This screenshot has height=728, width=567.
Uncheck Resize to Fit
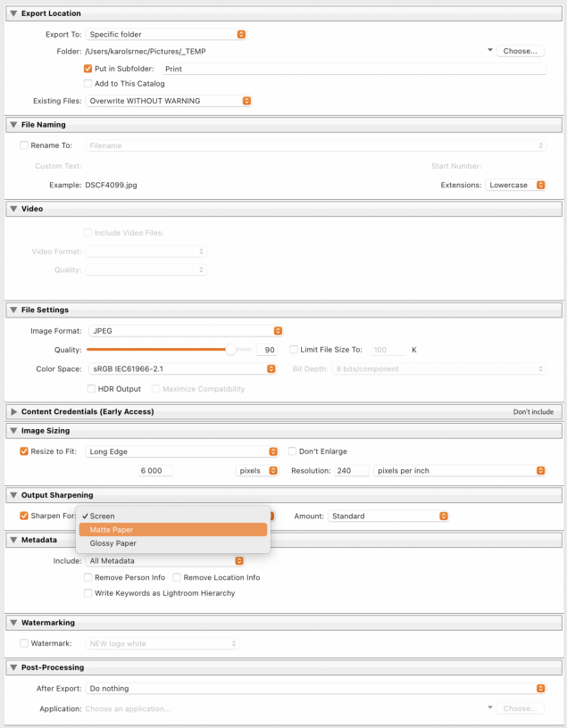coord(24,451)
